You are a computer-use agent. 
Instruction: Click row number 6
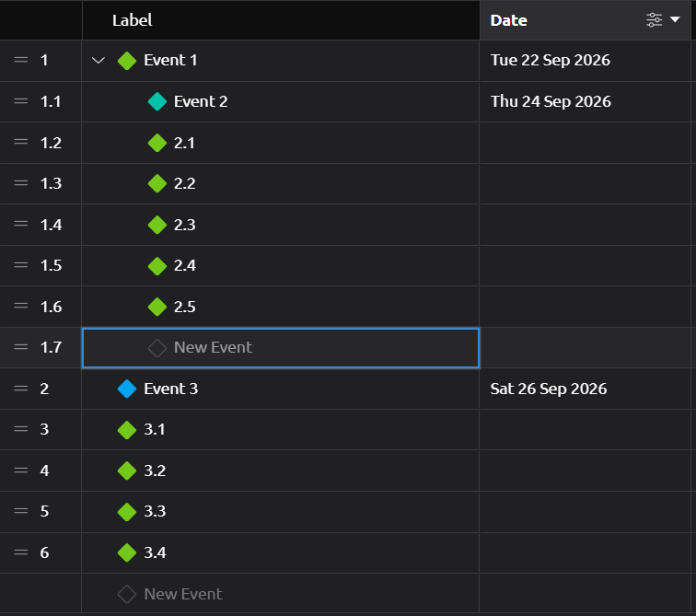click(44, 552)
